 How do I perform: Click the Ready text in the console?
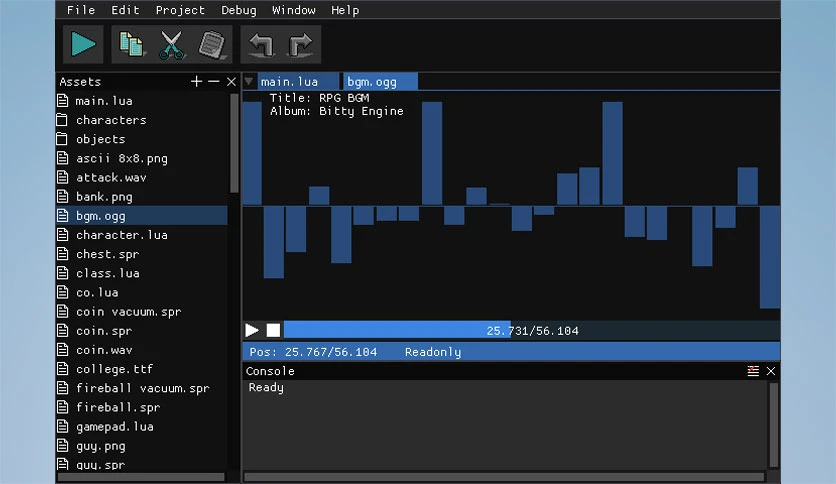click(x=266, y=388)
